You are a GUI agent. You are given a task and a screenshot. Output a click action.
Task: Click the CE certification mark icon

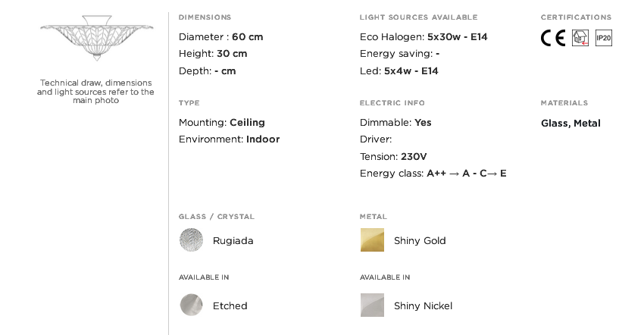click(x=553, y=38)
